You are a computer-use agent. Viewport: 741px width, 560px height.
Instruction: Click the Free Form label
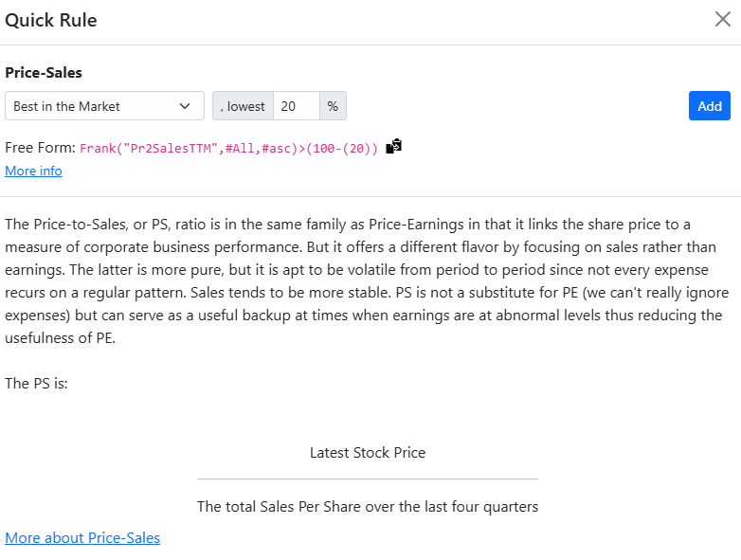tap(40, 148)
